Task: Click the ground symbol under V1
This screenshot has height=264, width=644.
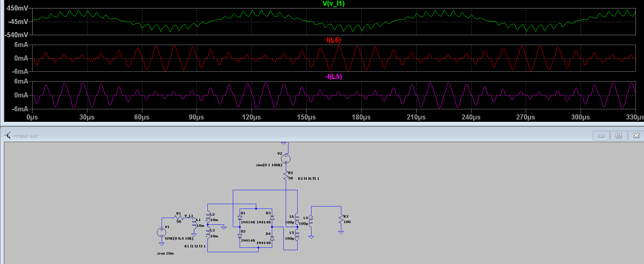Action: tap(161, 244)
